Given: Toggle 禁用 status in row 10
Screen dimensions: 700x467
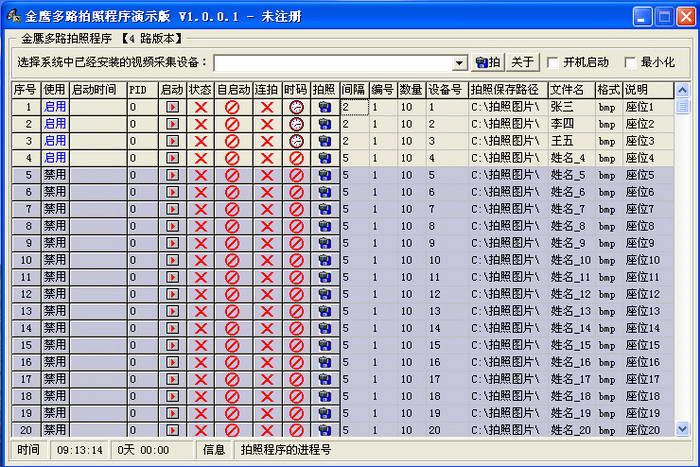Looking at the screenshot, I should (x=55, y=260).
